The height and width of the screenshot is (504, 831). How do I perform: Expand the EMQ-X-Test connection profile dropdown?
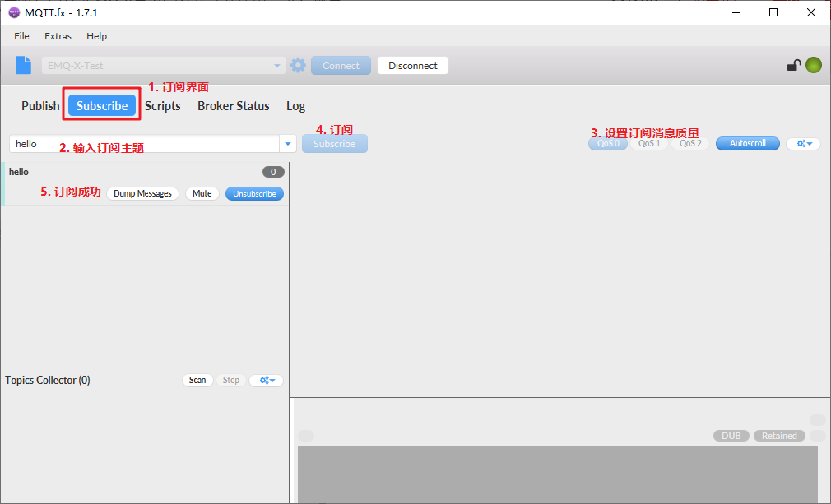(x=276, y=66)
